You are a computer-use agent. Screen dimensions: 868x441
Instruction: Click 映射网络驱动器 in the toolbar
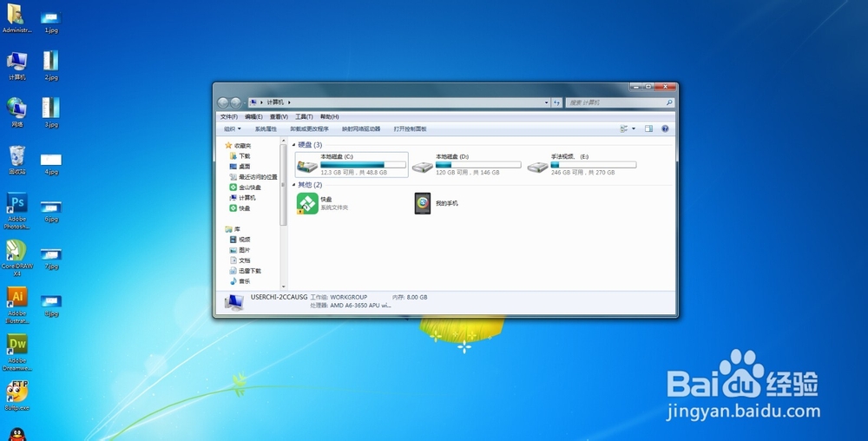[x=361, y=129]
